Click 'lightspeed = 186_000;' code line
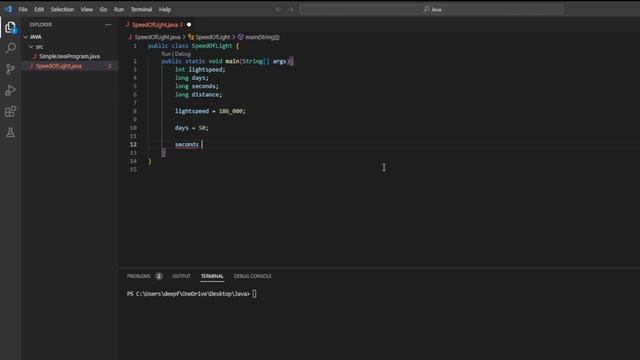 click(x=210, y=111)
